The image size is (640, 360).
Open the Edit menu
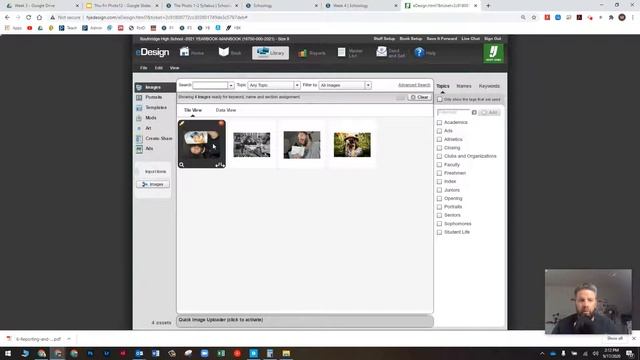pos(159,68)
